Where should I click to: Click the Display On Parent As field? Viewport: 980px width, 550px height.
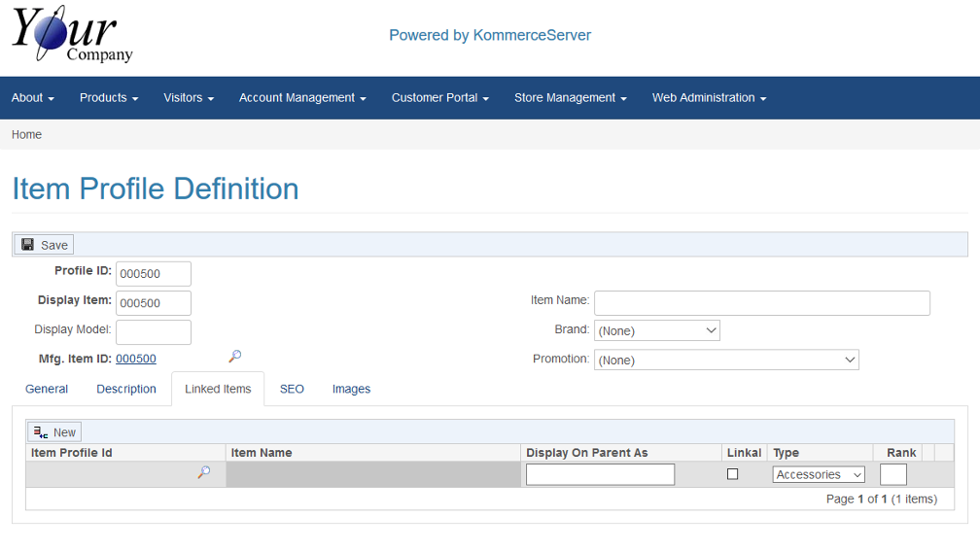600,474
